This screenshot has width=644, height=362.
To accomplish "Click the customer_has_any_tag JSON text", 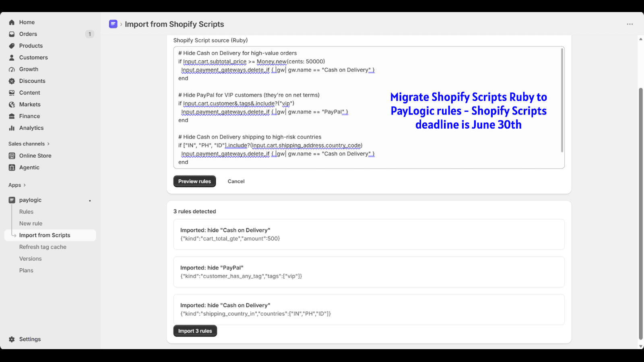I will [x=241, y=276].
